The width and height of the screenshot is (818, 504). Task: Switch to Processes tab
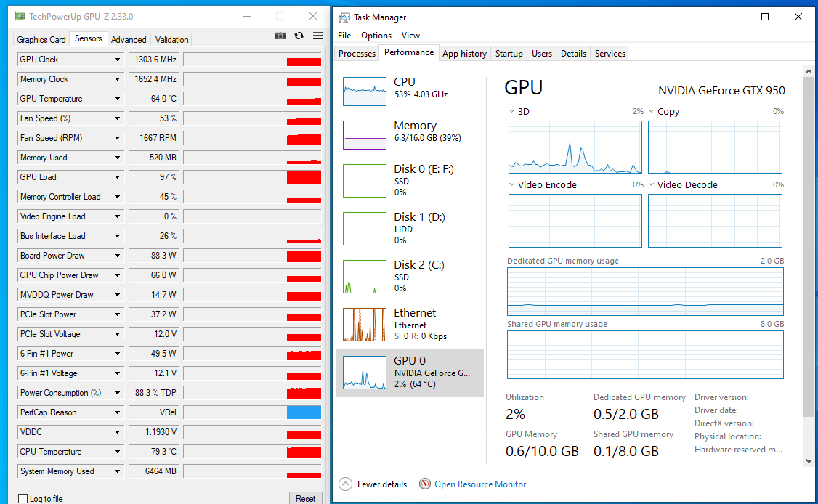(357, 54)
